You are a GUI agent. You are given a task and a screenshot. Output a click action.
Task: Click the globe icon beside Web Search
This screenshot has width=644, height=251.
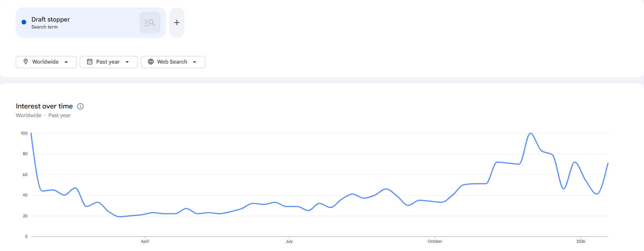tap(151, 62)
